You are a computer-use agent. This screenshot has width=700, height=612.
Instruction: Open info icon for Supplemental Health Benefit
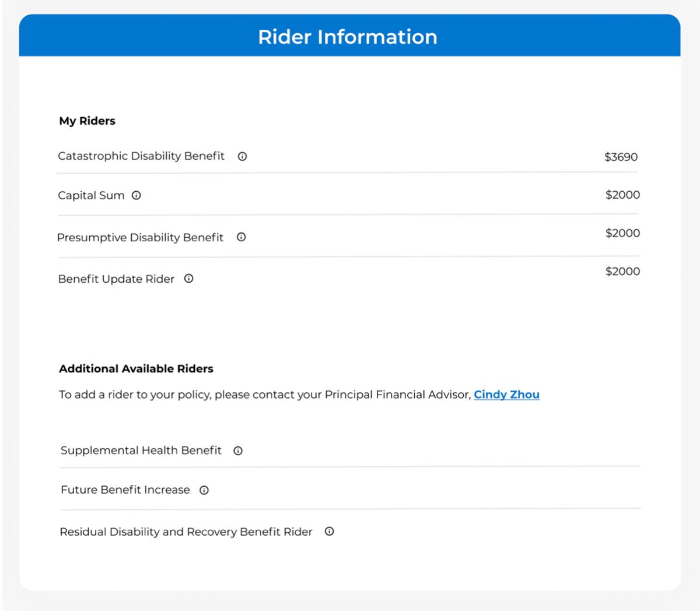coord(238,451)
